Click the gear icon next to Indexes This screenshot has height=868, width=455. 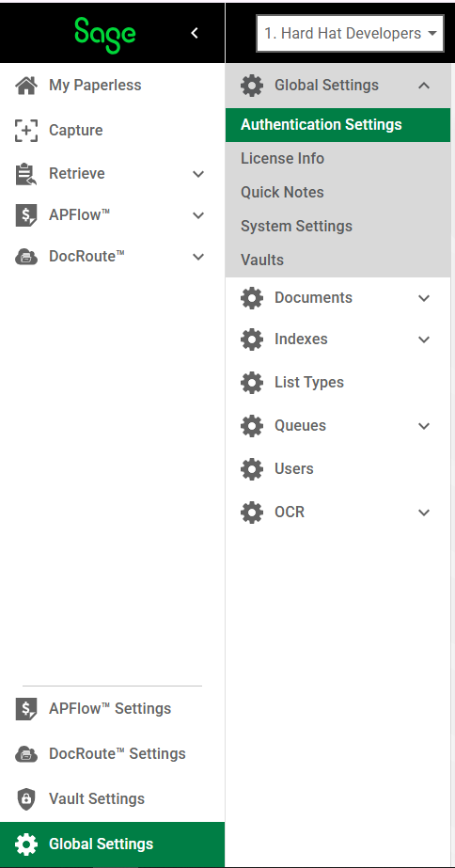pyautogui.click(x=252, y=339)
